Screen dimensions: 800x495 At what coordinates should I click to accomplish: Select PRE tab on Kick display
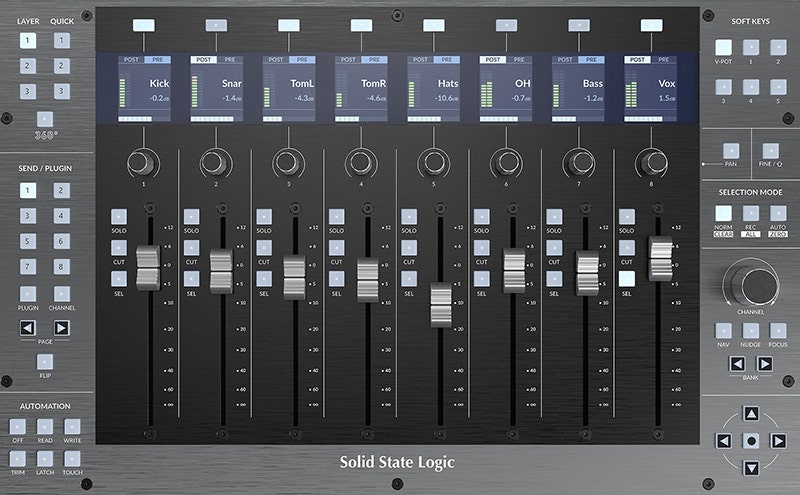tap(158, 60)
